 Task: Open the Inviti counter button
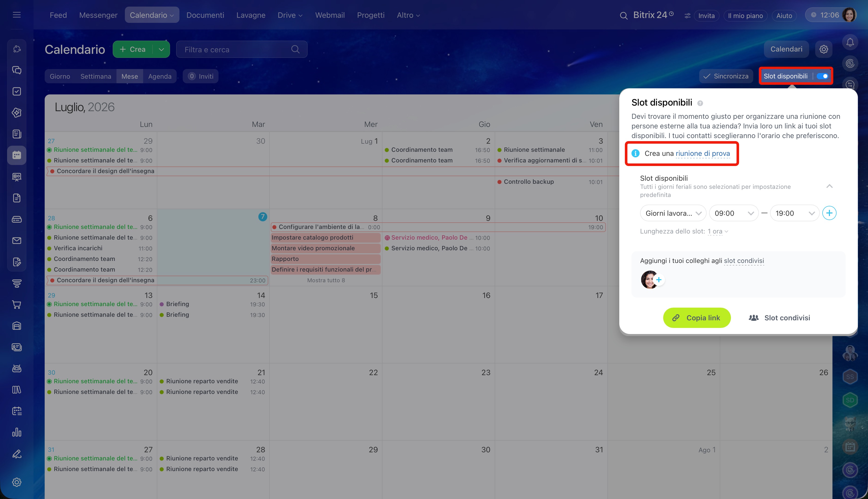pos(201,76)
